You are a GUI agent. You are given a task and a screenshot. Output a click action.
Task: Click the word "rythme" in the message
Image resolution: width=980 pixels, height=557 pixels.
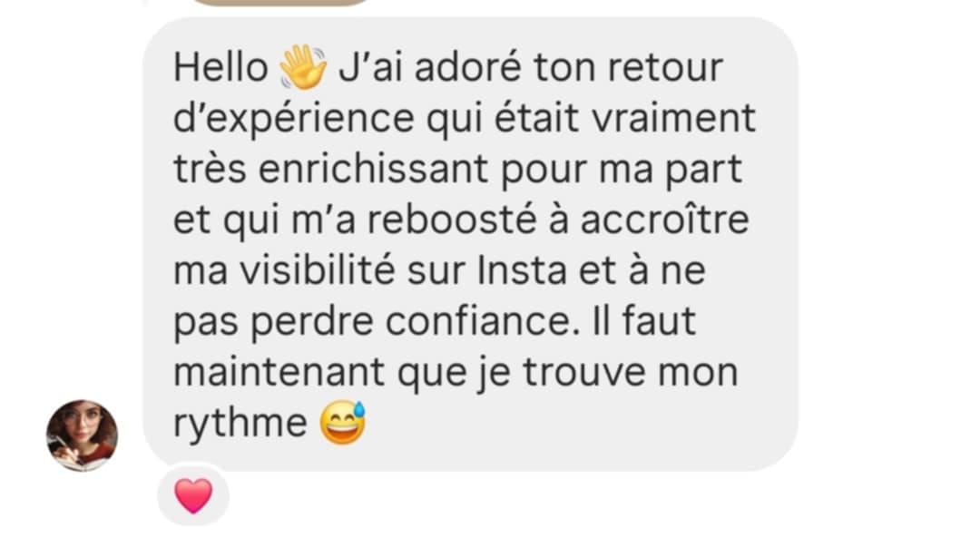coord(240,425)
